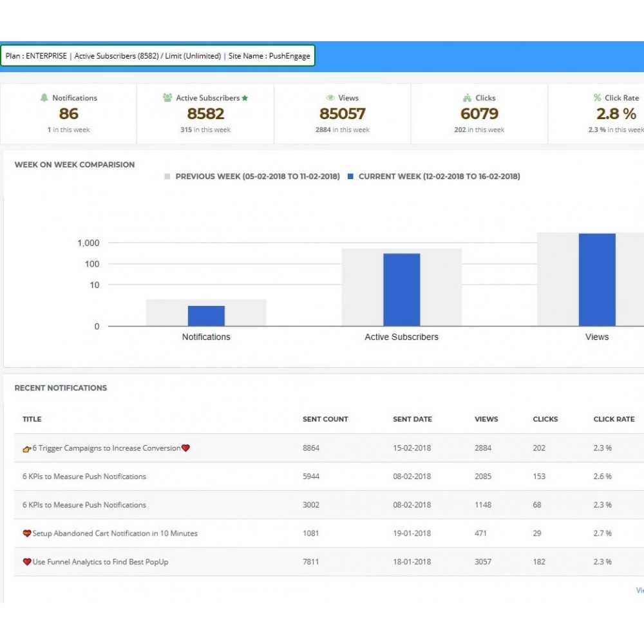Viewport: 644px width, 644px height.
Task: Click '315 in this week' text
Action: click(x=205, y=130)
